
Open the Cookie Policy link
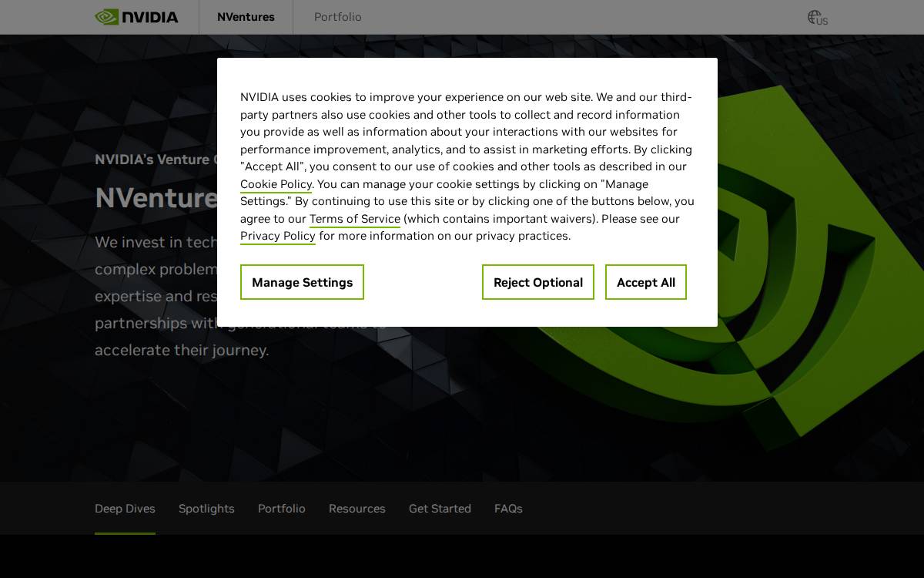coord(276,184)
